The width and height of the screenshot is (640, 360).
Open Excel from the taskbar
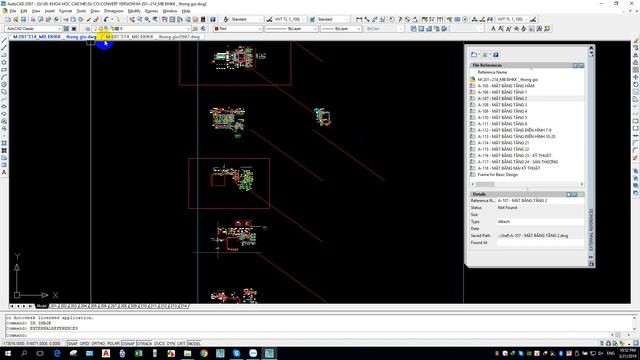(x=138, y=353)
